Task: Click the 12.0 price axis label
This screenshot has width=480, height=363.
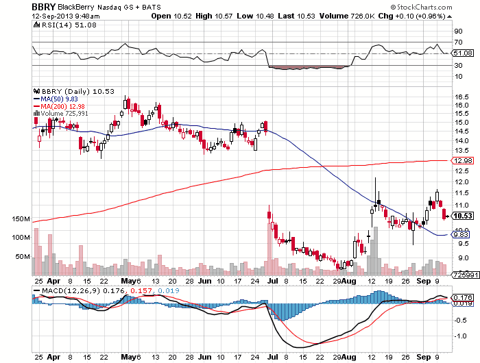Action: tap(462, 182)
